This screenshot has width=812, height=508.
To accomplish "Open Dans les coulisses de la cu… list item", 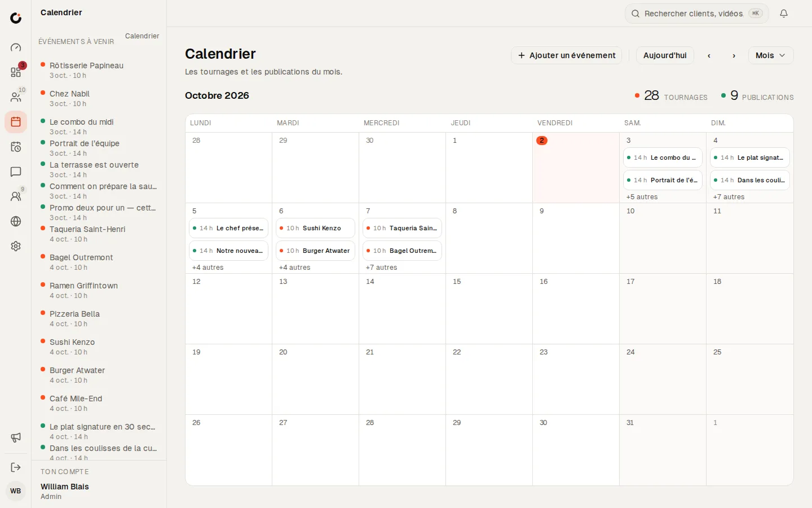I will [x=99, y=453].
